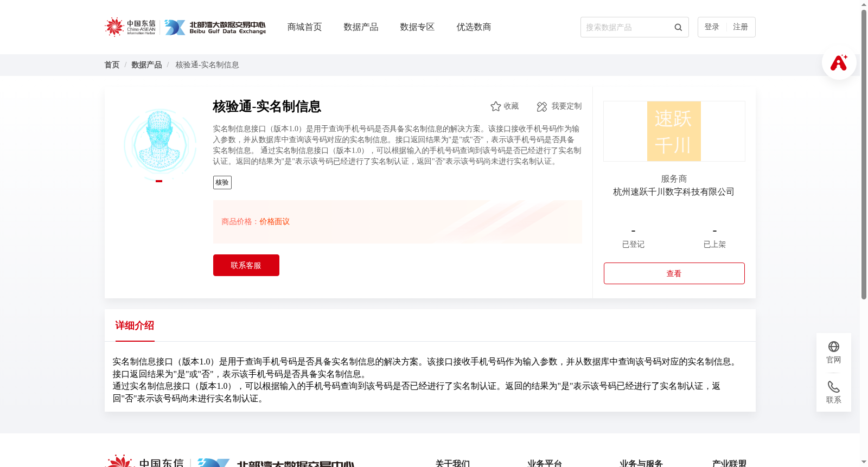
Task: Click the footer 业务与服务 heading
Action: 641,463
